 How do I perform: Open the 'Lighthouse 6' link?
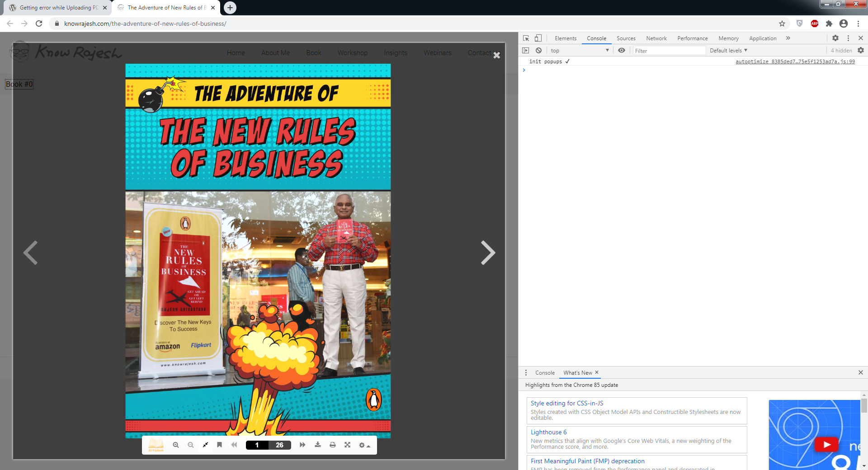coord(548,432)
